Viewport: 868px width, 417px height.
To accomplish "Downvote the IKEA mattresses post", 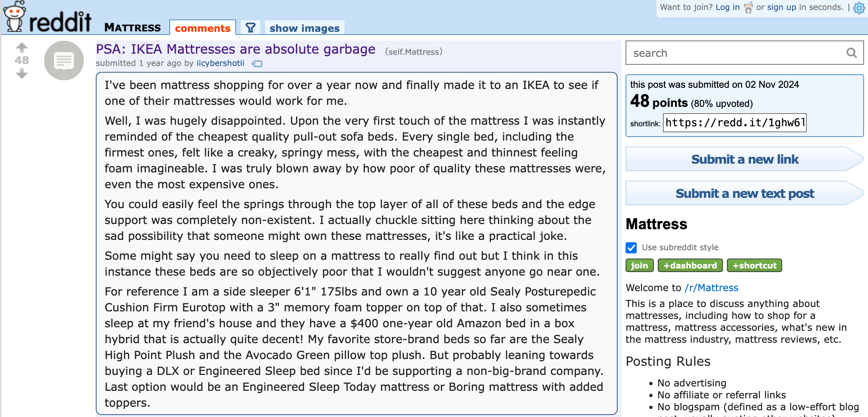I will tap(22, 73).
